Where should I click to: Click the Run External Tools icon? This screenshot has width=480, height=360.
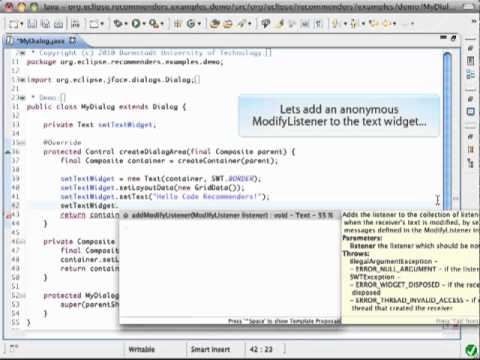[154, 23]
